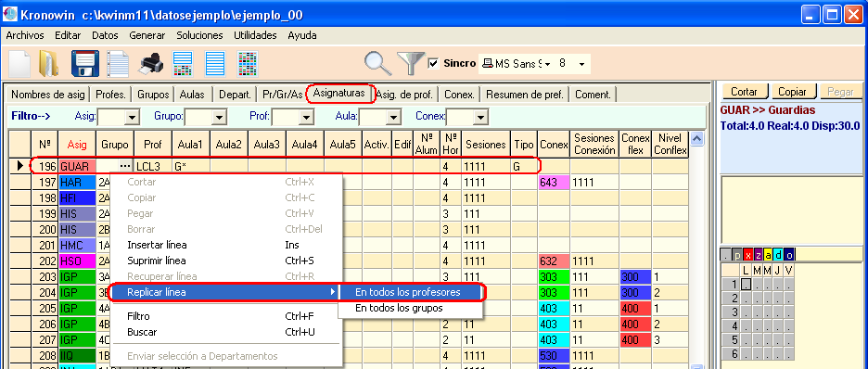Click the full colored grid timetable icon
The width and height of the screenshot is (868, 369).
[248, 64]
